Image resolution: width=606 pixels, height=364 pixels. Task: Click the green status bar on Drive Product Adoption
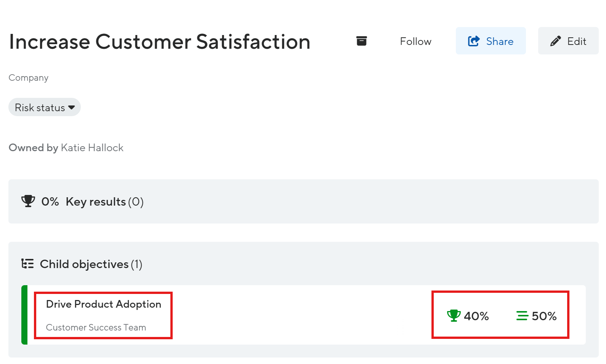[x=24, y=315]
